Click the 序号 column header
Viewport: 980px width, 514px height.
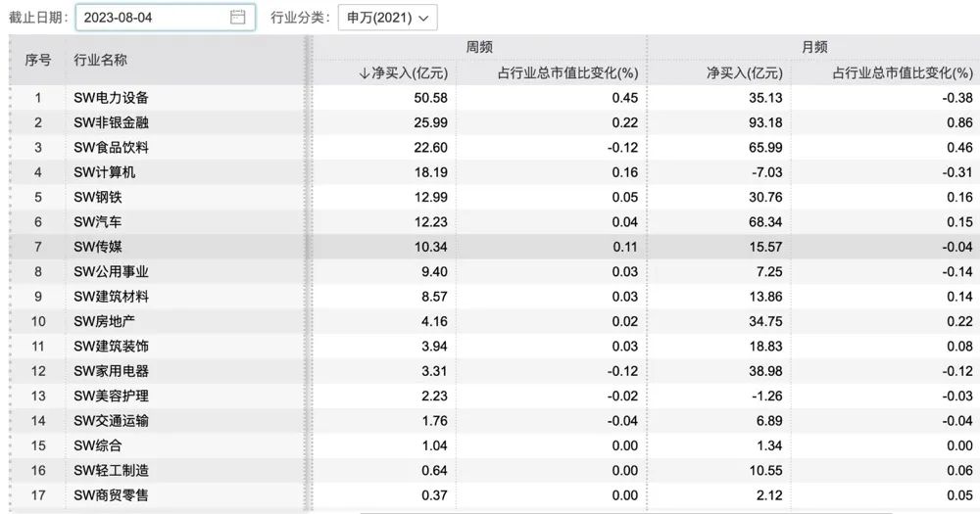click(x=38, y=60)
